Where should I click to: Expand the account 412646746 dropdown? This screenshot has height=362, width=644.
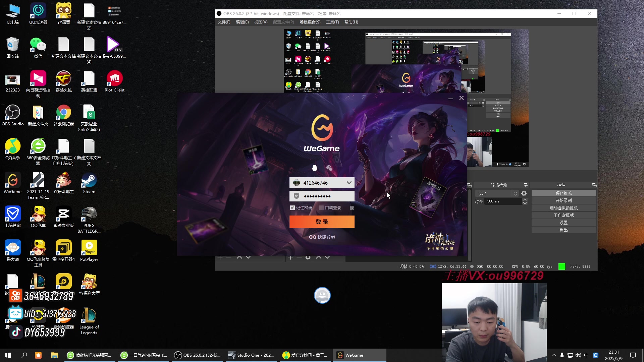[x=349, y=183]
